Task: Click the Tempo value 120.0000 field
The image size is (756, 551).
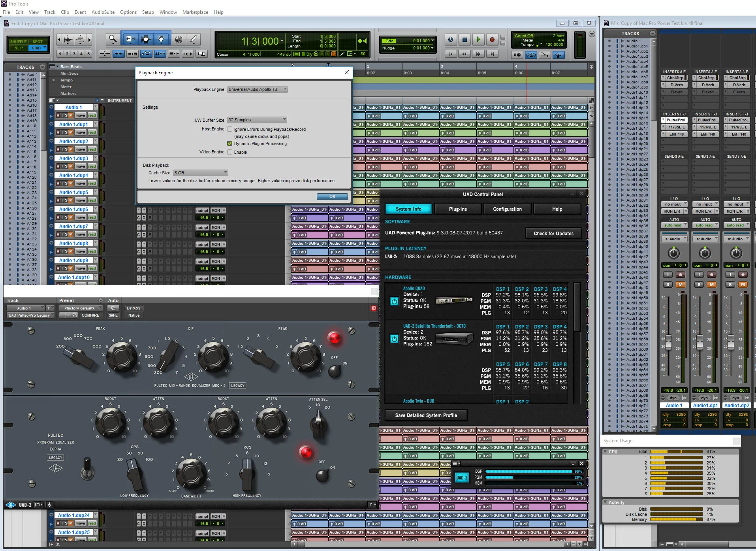Action: pos(555,45)
